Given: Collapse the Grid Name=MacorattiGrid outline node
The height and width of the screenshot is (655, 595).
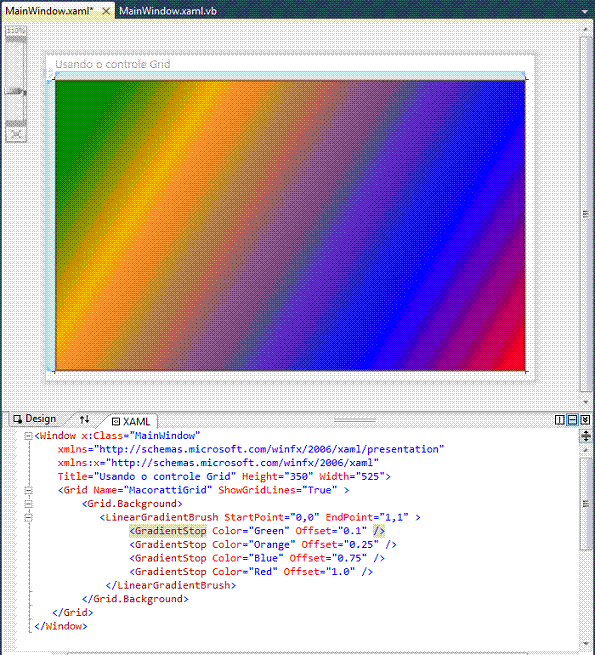Looking at the screenshot, I should 28,490.
